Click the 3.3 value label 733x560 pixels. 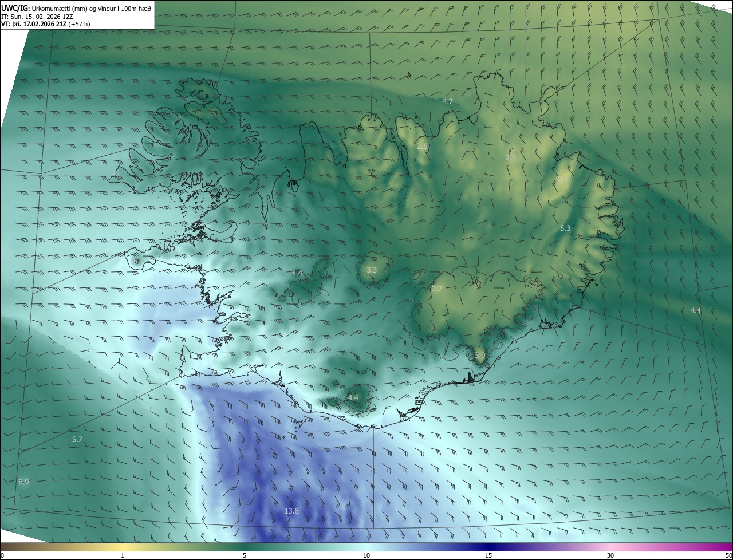pyautogui.click(x=372, y=269)
